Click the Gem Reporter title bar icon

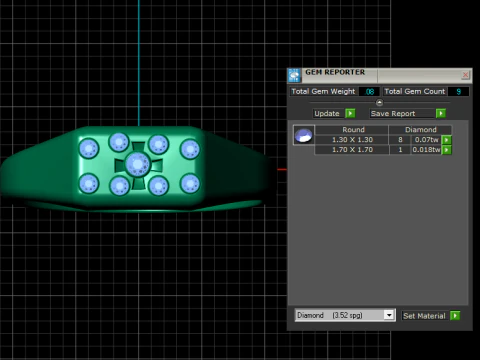(294, 75)
